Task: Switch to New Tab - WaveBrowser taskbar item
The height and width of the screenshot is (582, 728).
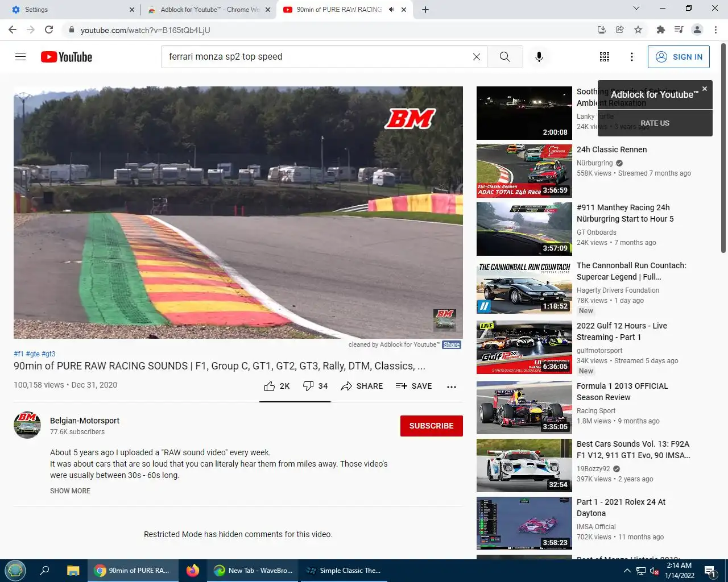Action: click(253, 571)
